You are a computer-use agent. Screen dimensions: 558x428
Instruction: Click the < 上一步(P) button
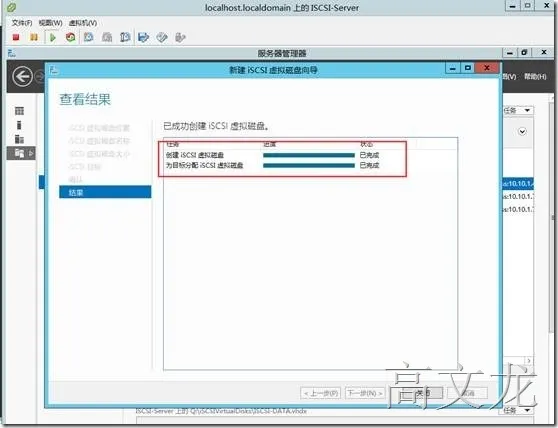click(x=321, y=393)
